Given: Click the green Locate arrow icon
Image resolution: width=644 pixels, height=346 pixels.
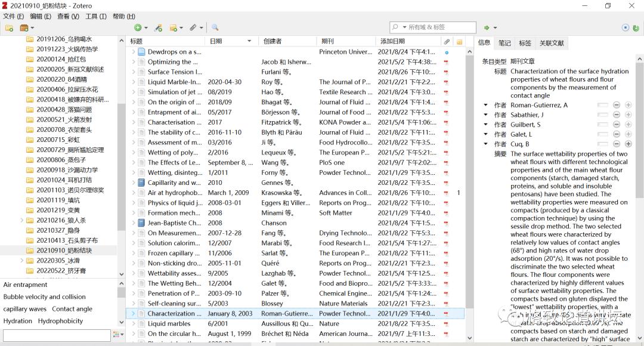Looking at the screenshot, I should 487,28.
